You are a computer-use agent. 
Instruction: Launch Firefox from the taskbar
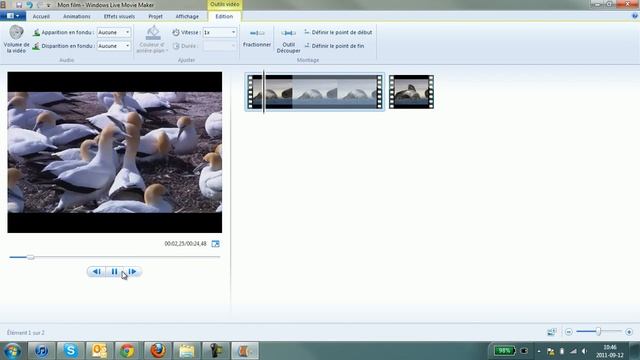pos(157,351)
